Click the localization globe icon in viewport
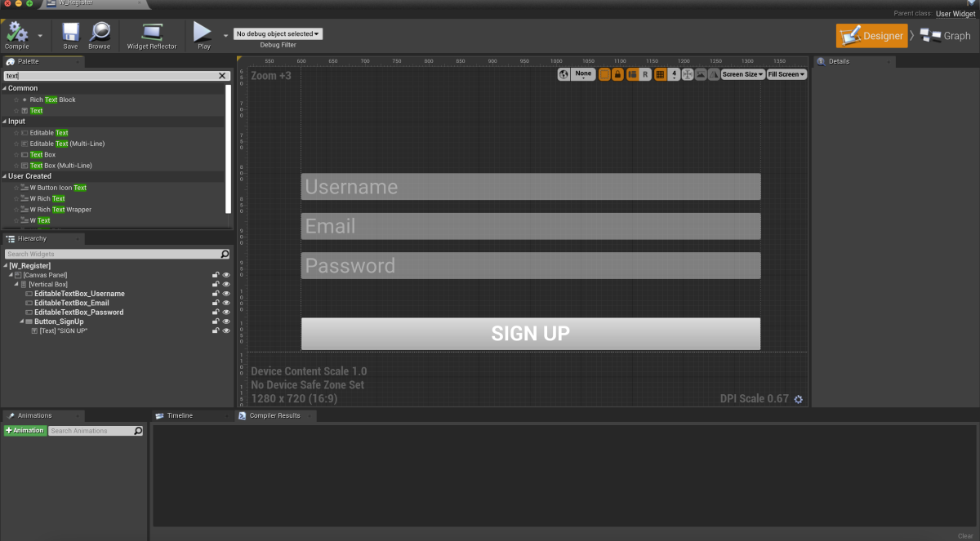This screenshot has width=980, height=541. click(x=563, y=74)
